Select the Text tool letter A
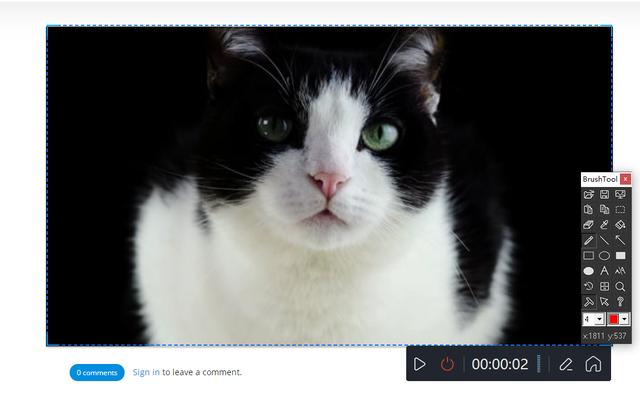 (x=605, y=271)
